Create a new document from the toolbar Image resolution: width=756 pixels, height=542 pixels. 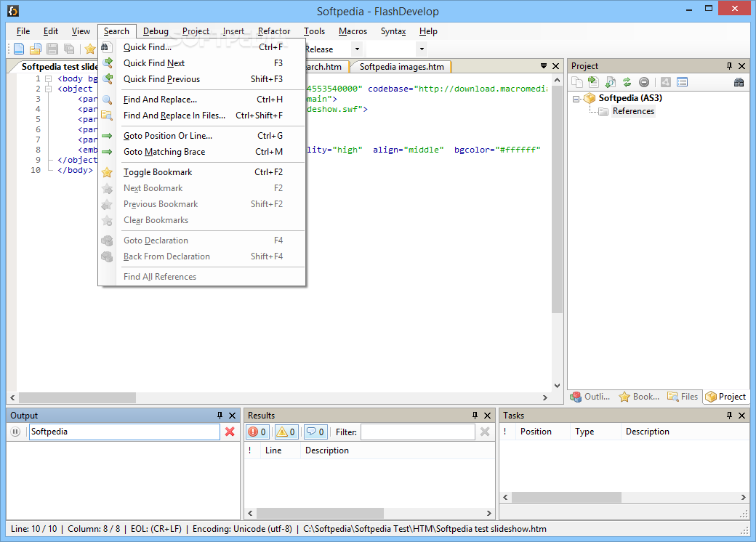[19, 49]
